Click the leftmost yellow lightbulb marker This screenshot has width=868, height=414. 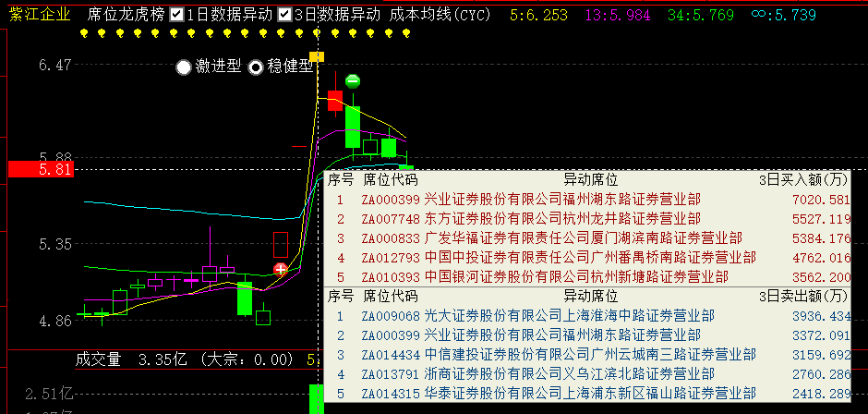[x=84, y=34]
